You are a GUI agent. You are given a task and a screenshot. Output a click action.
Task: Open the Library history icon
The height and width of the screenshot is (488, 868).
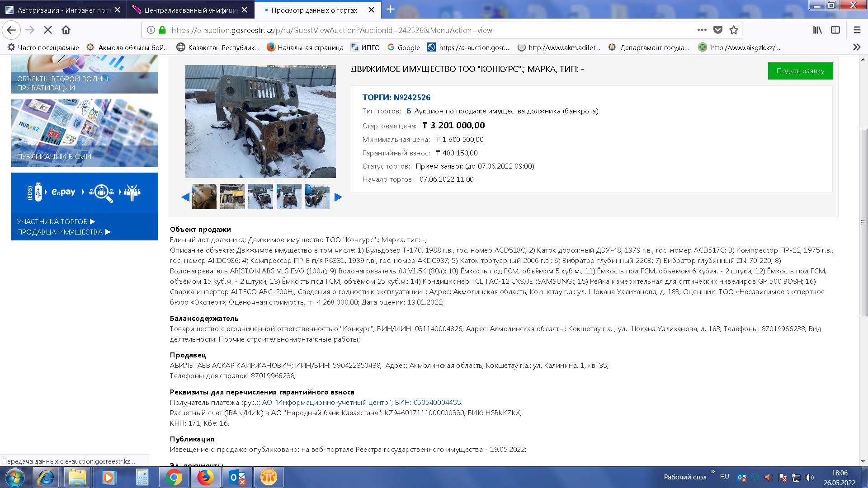(x=817, y=30)
